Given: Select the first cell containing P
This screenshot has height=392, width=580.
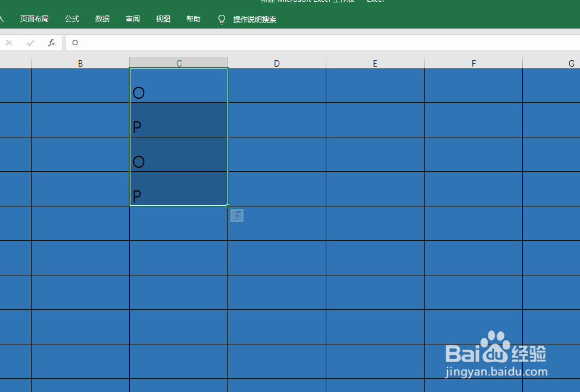Looking at the screenshot, I should click(x=179, y=120).
